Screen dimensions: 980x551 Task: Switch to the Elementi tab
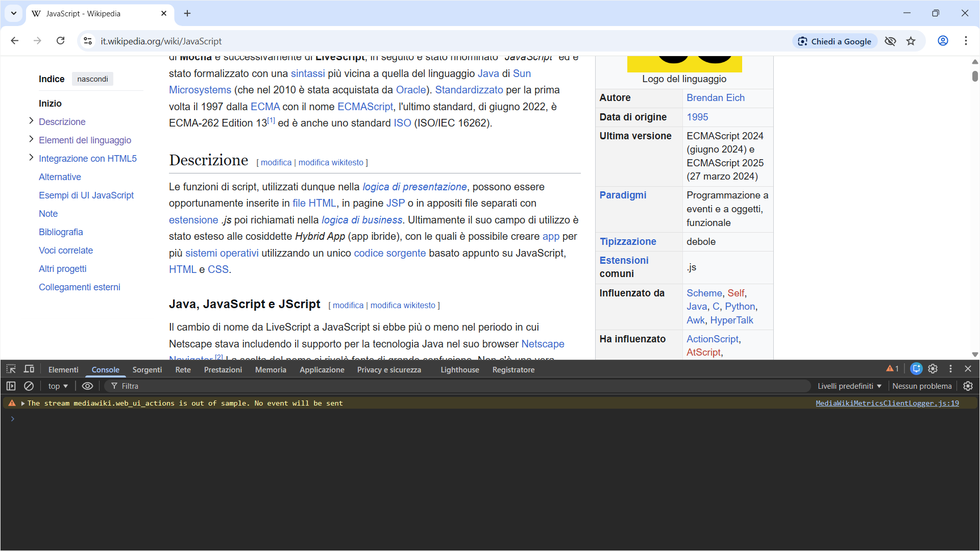point(63,370)
